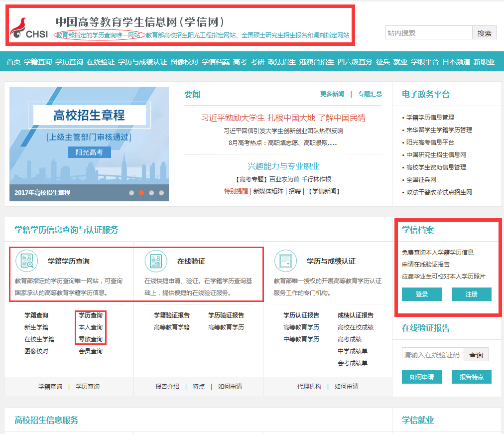This screenshot has height=434, width=504.
Task: Open 代理机构 footer link
Action: pyautogui.click(x=309, y=387)
